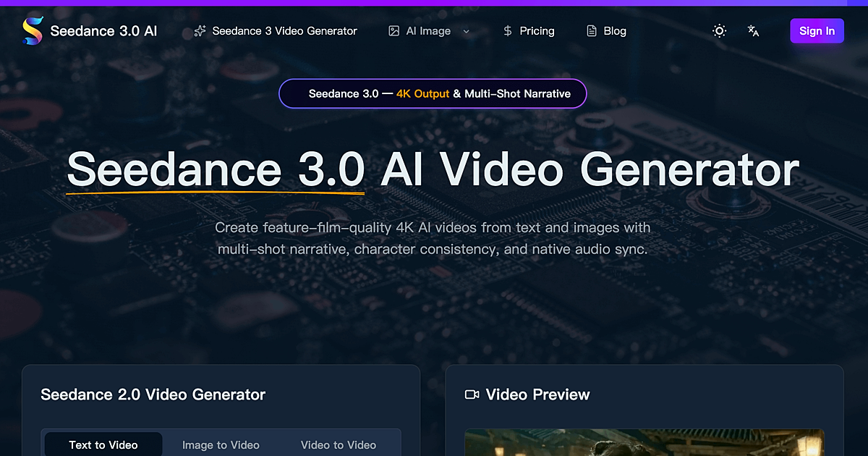Click the 4K Output & Multi-Shot Narrative banner
The height and width of the screenshot is (456, 868).
[433, 93]
